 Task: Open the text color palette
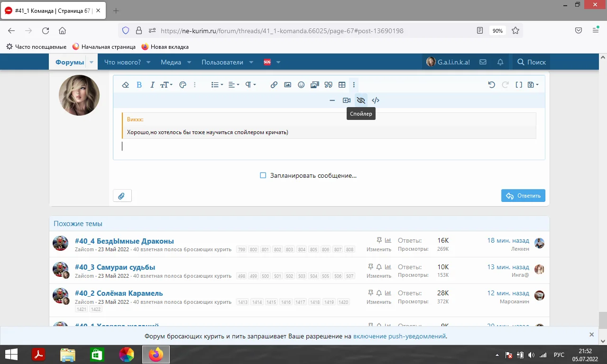183,85
